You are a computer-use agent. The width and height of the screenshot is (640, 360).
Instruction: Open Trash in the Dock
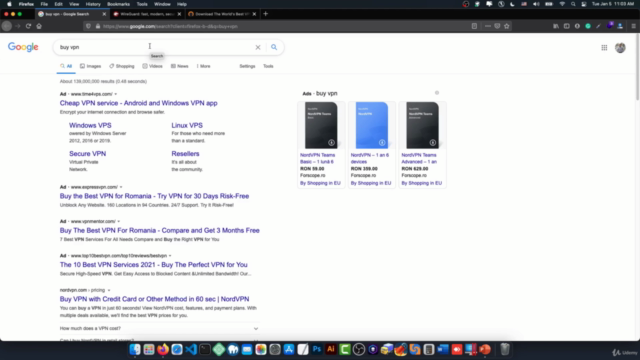tap(505, 349)
